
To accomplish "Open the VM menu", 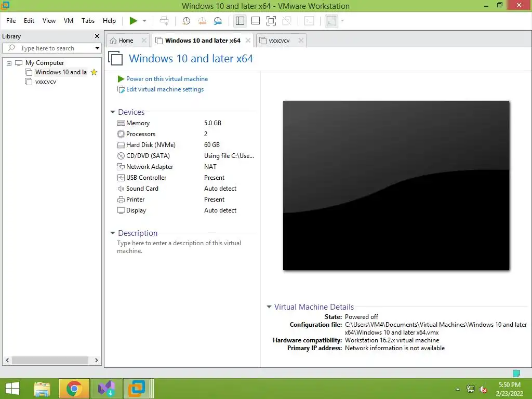I will pos(69,21).
